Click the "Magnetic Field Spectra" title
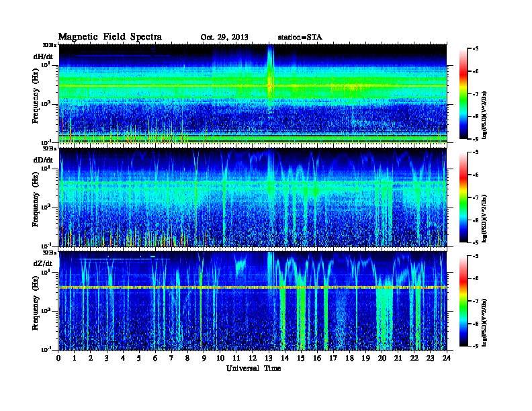This screenshot has height=411, width=532. pos(110,37)
